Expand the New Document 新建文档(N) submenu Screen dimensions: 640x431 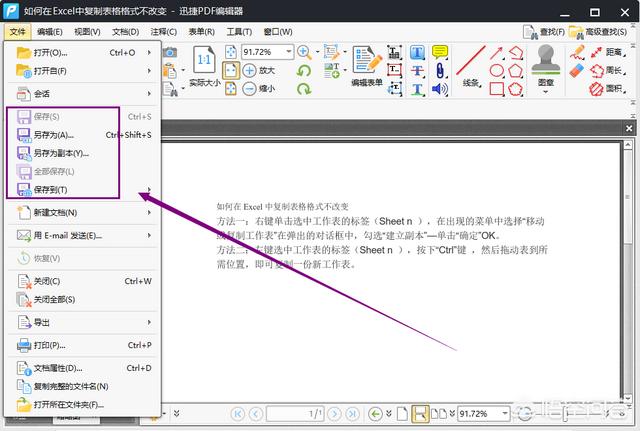pyautogui.click(x=149, y=212)
